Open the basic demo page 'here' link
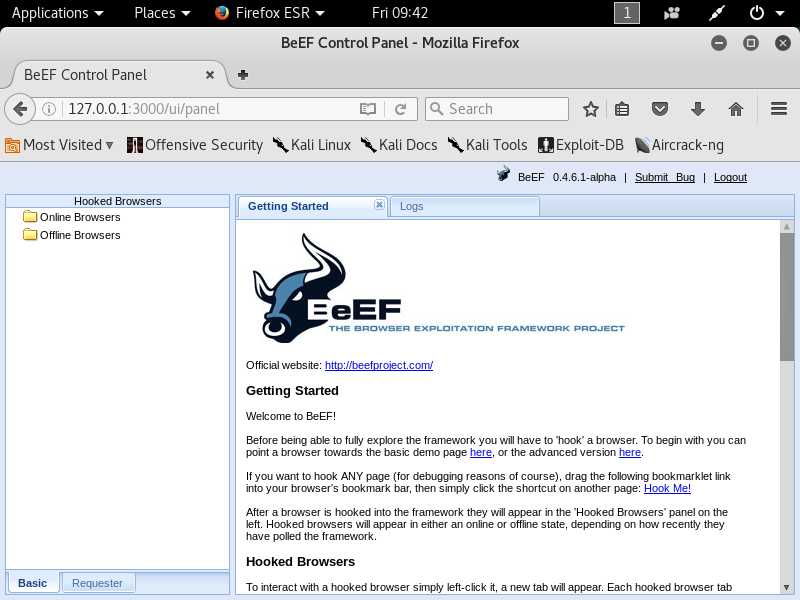Viewport: 800px width, 600px height. tap(481, 453)
